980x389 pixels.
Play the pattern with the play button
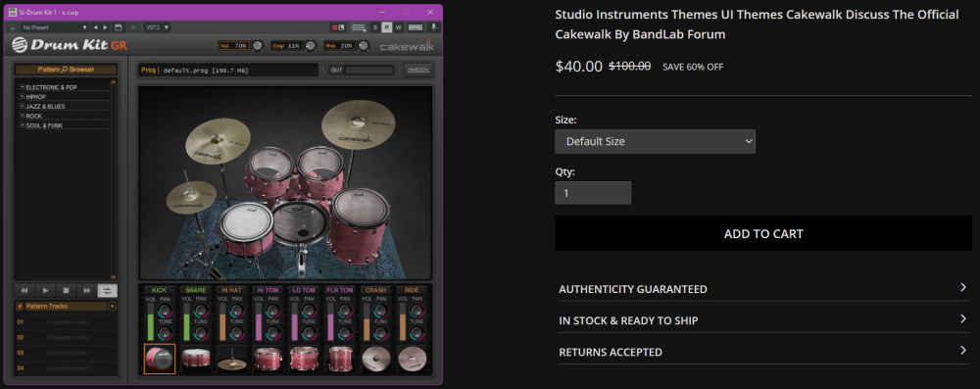(46, 291)
